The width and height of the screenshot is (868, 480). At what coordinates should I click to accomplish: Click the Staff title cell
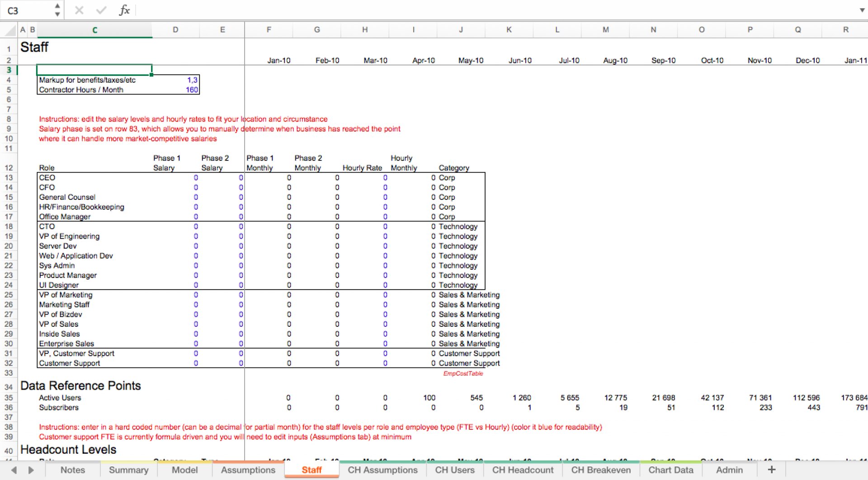point(34,47)
